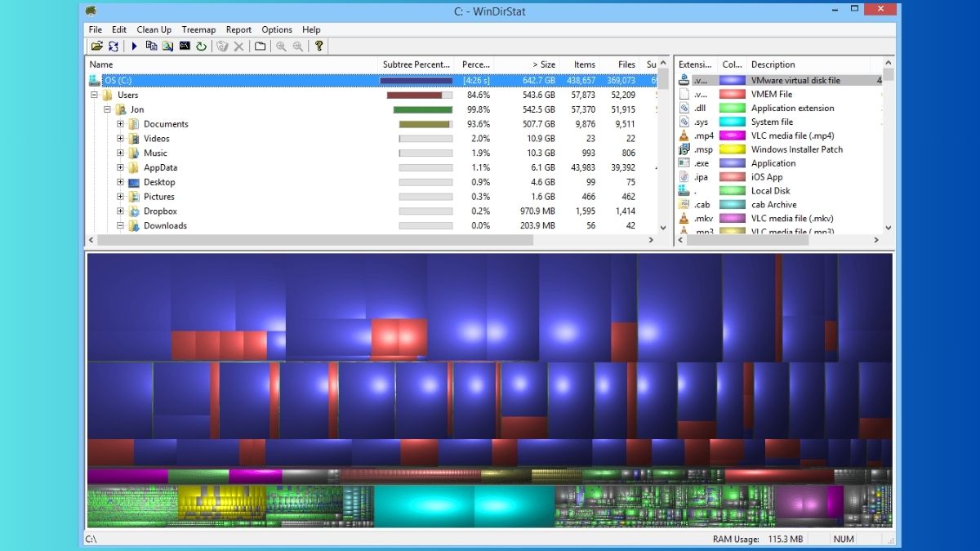The image size is (980, 551).
Task: Click the VLC cone icon for .mkv
Action: (x=684, y=219)
